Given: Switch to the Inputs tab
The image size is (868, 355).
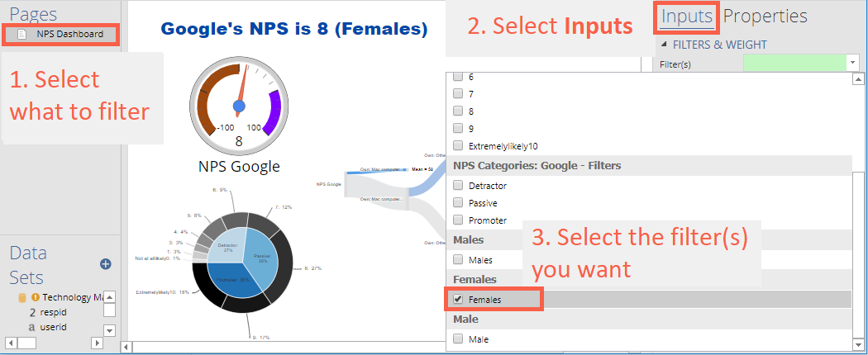Looking at the screenshot, I should [688, 16].
